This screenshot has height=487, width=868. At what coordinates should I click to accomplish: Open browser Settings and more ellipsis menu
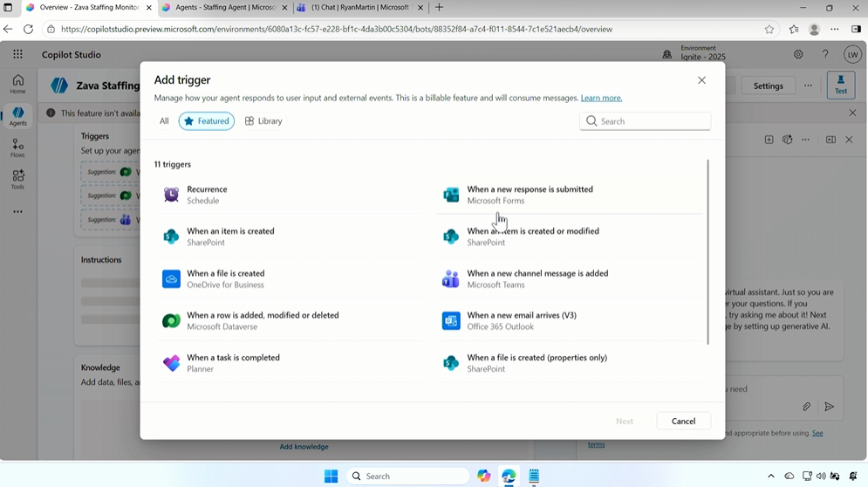point(835,30)
